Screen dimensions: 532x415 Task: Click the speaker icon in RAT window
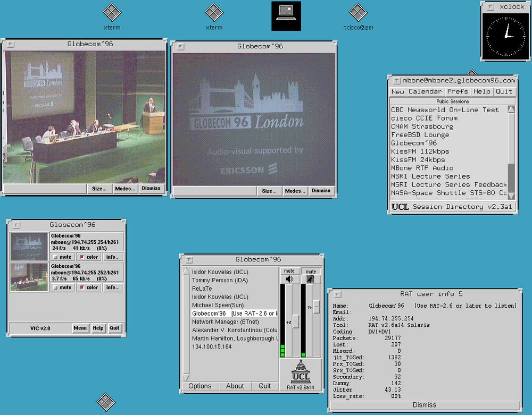[x=289, y=279]
